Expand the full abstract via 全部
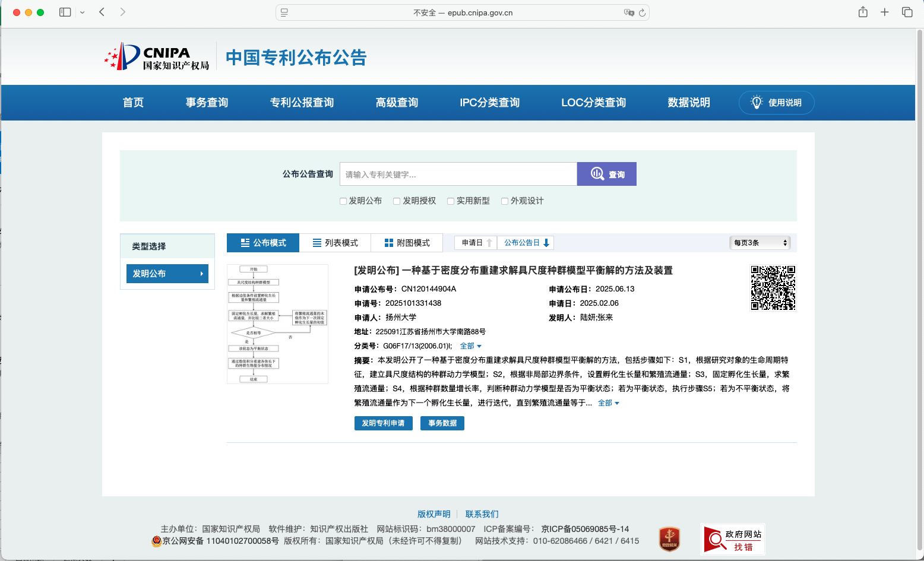Image resolution: width=924 pixels, height=561 pixels. point(608,403)
